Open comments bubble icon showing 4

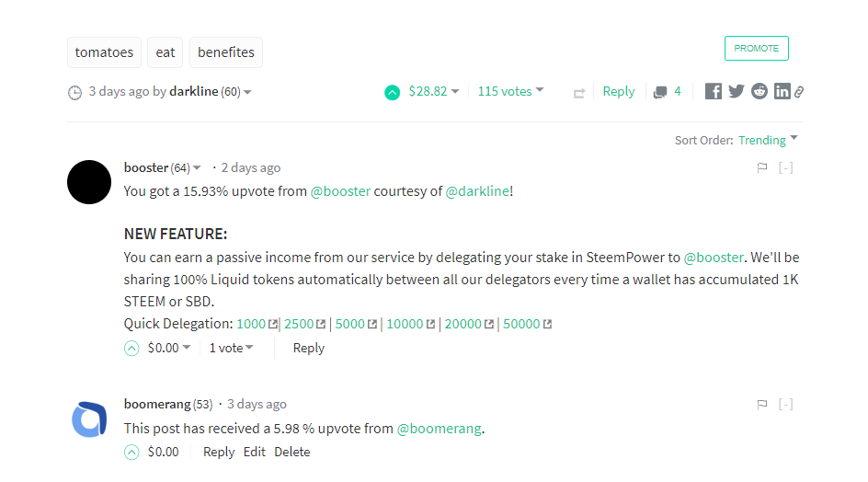[661, 92]
